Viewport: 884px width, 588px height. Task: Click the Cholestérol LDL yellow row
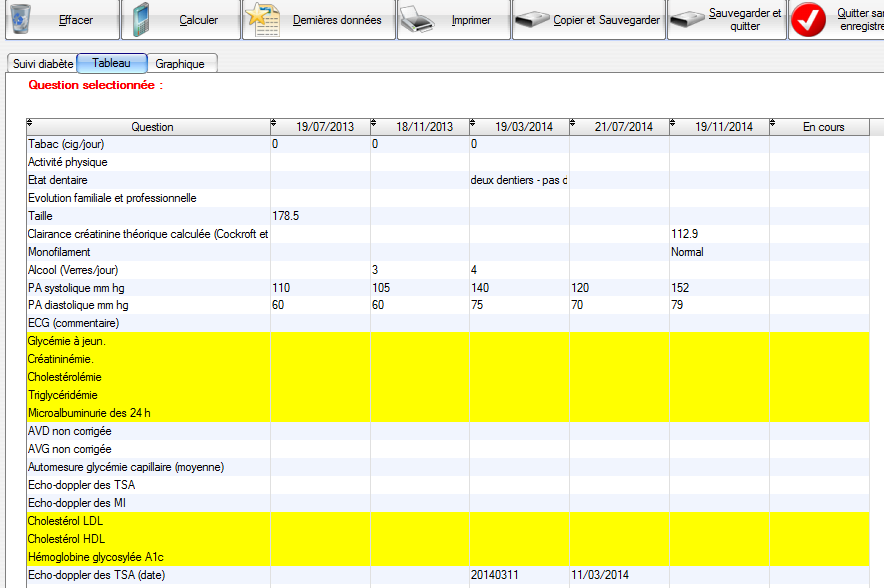click(66, 521)
